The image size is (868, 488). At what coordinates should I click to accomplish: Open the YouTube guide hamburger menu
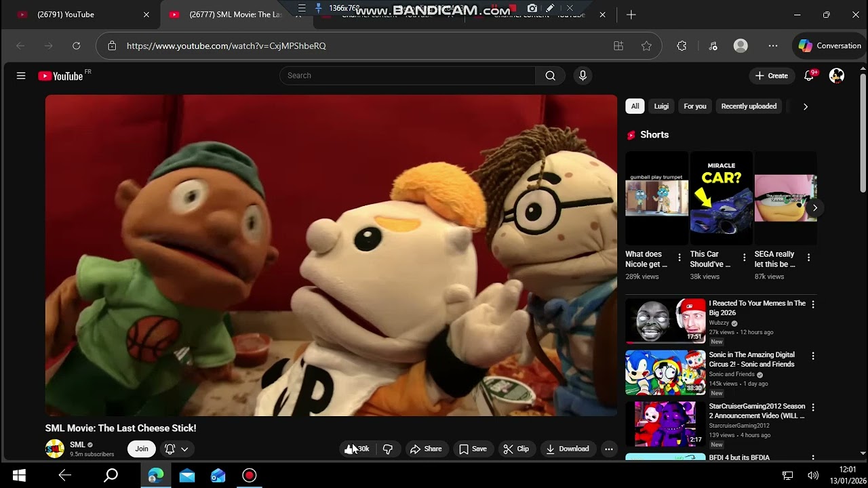[21, 76]
